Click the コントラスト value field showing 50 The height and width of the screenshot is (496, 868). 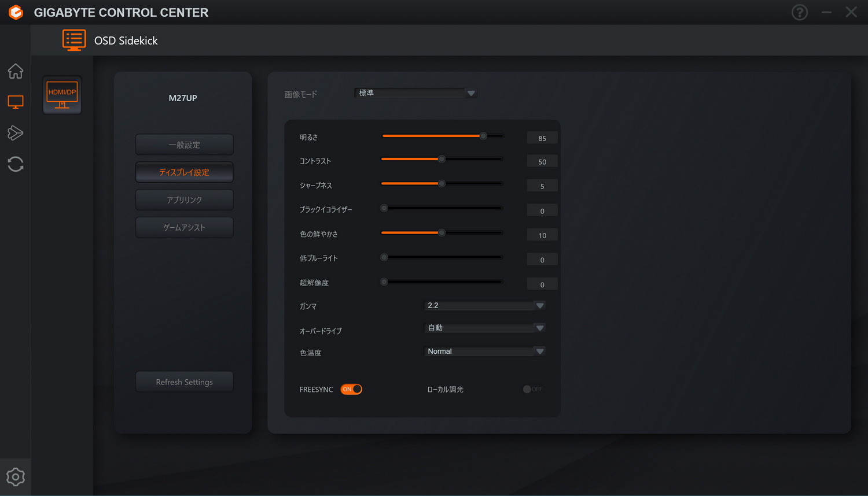pyautogui.click(x=542, y=162)
